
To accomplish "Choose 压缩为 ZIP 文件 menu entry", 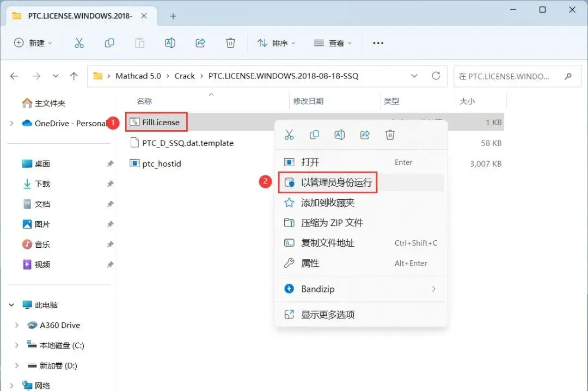I will (x=361, y=223).
